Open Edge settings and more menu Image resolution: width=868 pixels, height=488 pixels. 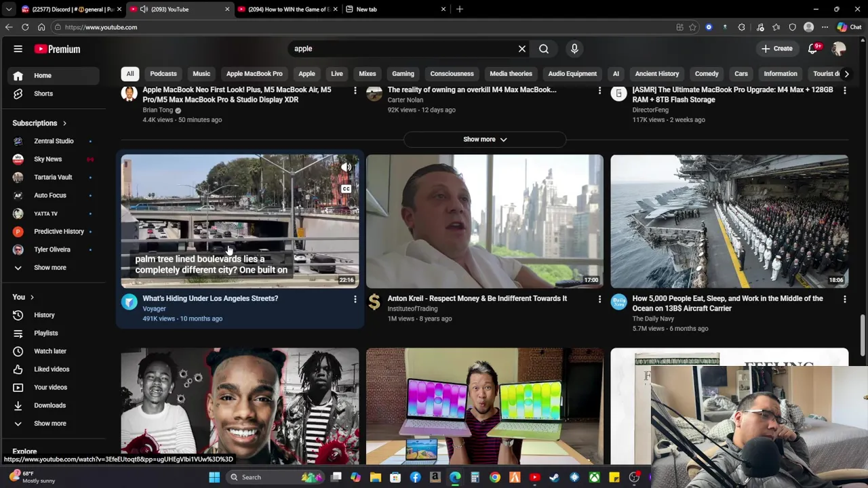tap(825, 27)
